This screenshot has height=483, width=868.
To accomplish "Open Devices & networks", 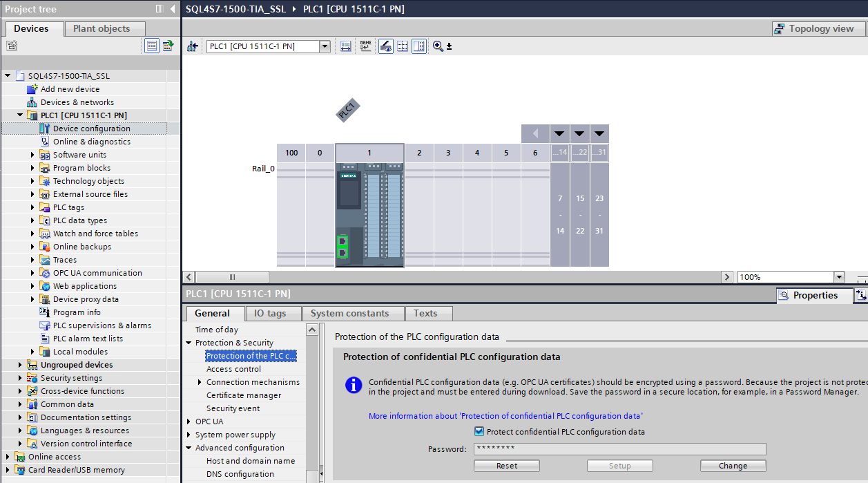I will pyautogui.click(x=77, y=102).
